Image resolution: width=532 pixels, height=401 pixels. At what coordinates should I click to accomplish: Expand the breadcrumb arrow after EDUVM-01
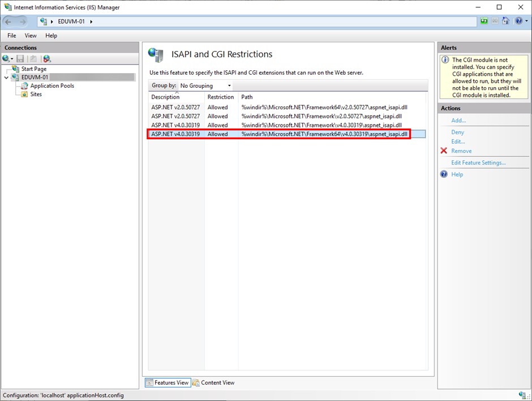(91, 22)
